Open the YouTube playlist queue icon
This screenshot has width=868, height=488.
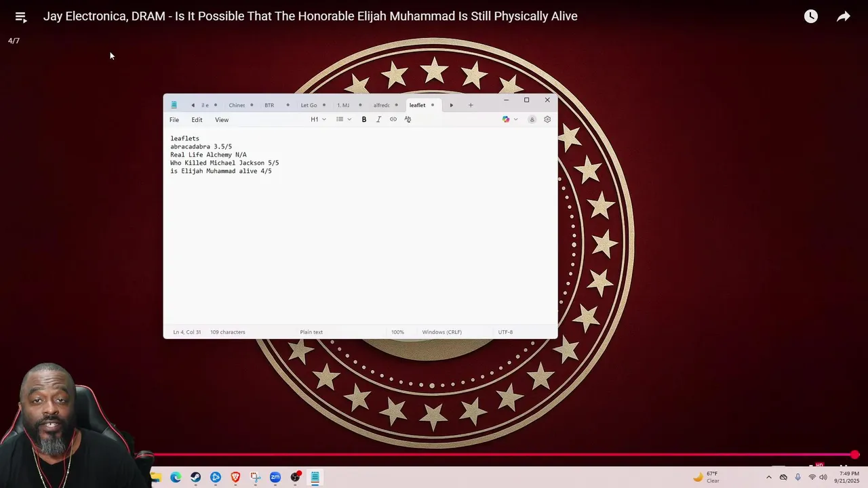[x=20, y=17]
